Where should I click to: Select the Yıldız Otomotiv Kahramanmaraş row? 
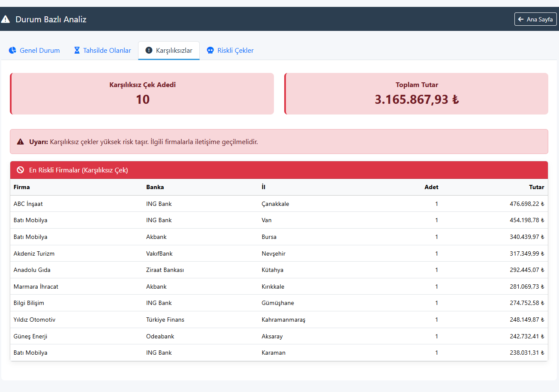[x=279, y=320]
